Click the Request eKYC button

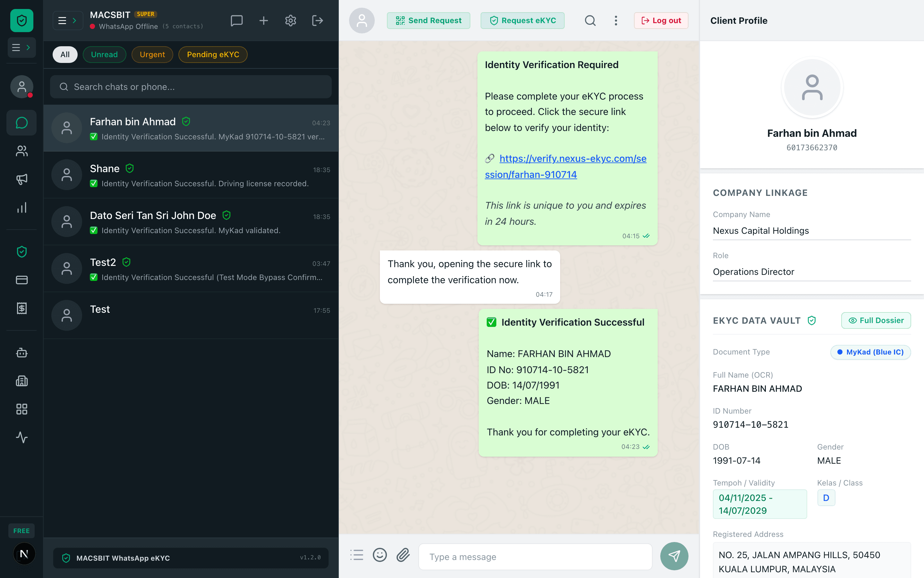(523, 21)
